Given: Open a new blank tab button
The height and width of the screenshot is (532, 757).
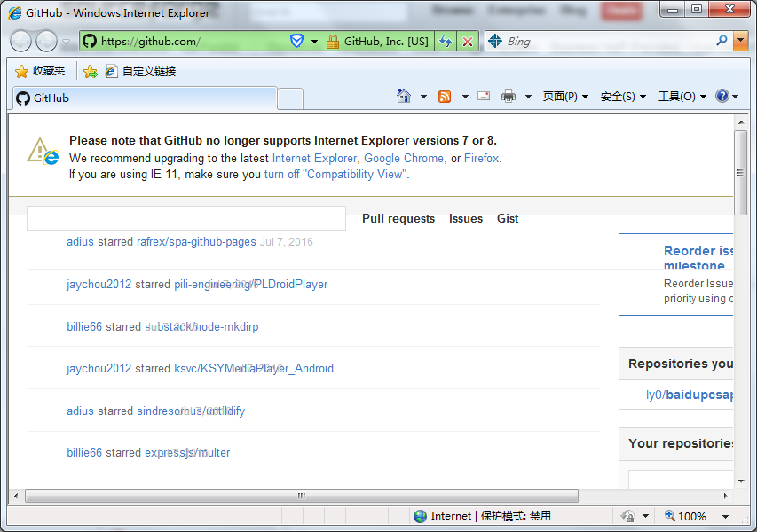Looking at the screenshot, I should [290, 99].
